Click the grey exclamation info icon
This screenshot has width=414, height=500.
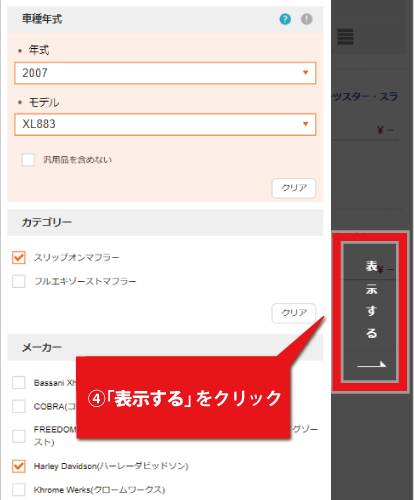(x=307, y=19)
